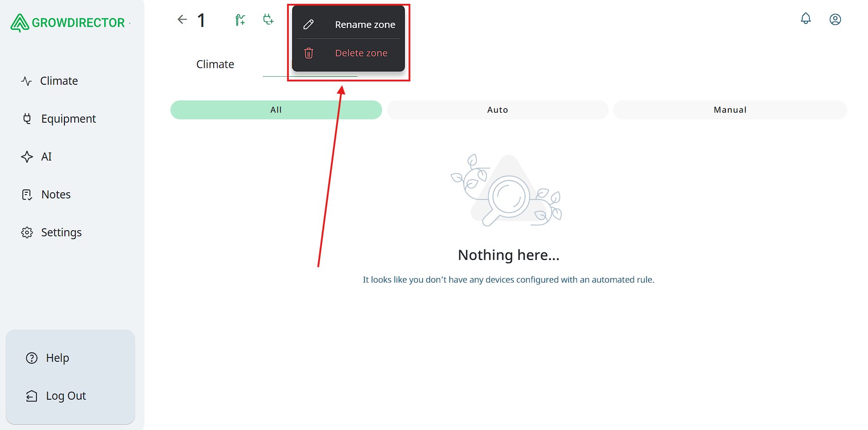Open the user profile icon
Image resolution: width=868 pixels, height=430 pixels.
(x=835, y=19)
